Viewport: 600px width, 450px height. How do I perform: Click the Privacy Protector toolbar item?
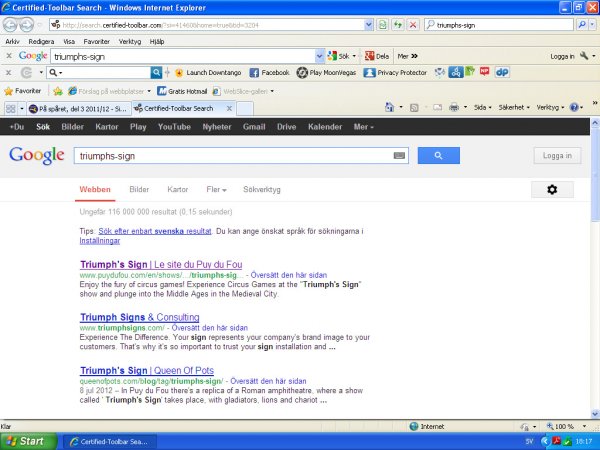(x=395, y=72)
